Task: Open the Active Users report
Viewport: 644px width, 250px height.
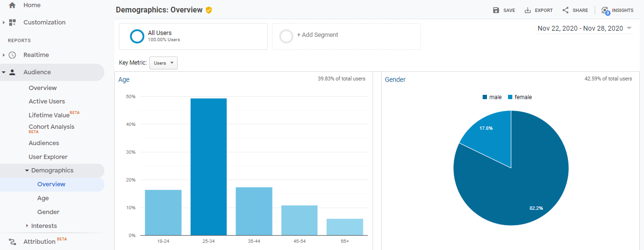Action: 46,102
